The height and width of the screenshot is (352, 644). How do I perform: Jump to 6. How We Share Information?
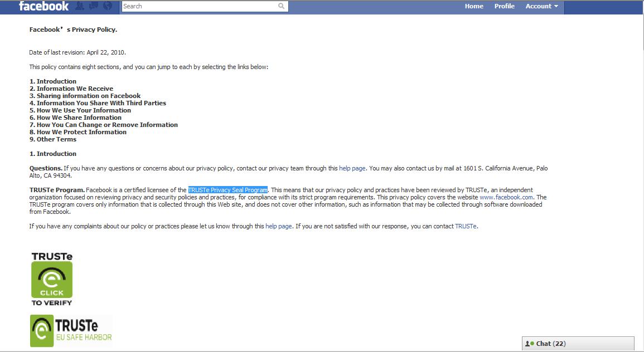tap(76, 118)
